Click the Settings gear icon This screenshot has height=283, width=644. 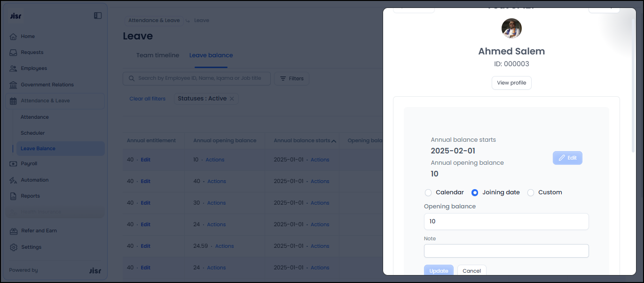click(x=13, y=247)
